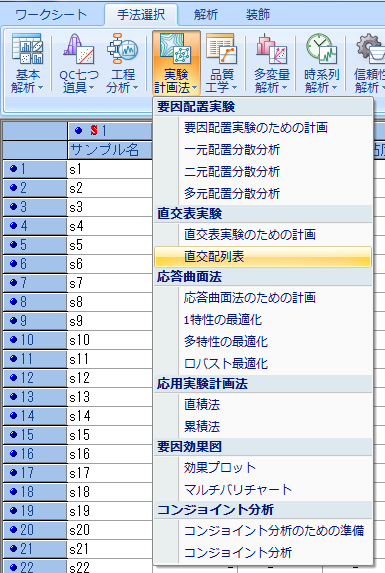Choose 累積法 from the menu
The height and width of the screenshot is (573, 385).
(x=263, y=426)
